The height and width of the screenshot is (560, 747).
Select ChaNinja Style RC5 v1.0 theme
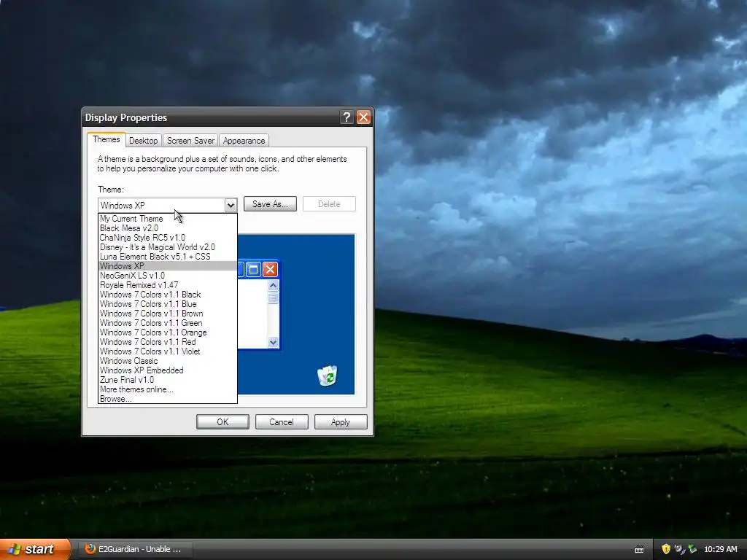pyautogui.click(x=167, y=238)
